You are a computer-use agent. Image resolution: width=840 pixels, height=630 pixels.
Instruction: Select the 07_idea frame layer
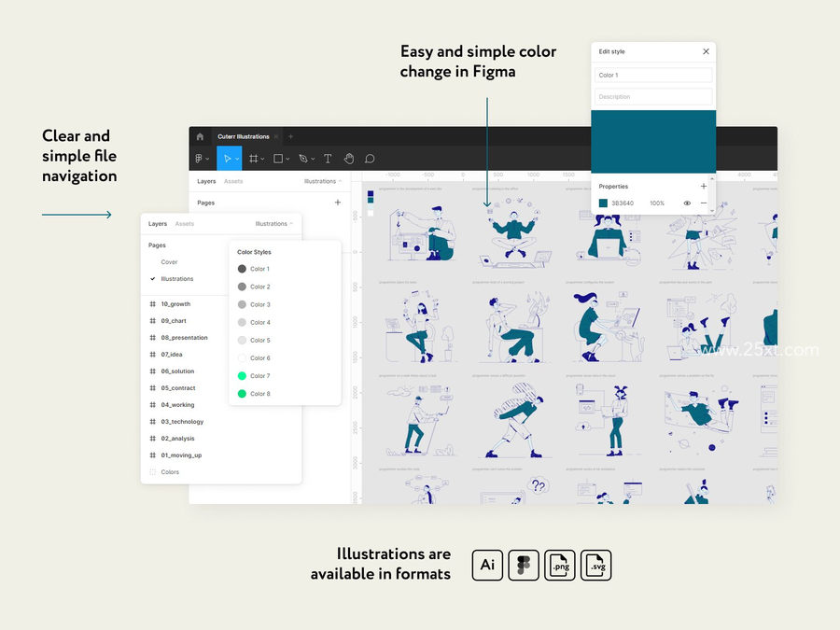click(172, 354)
